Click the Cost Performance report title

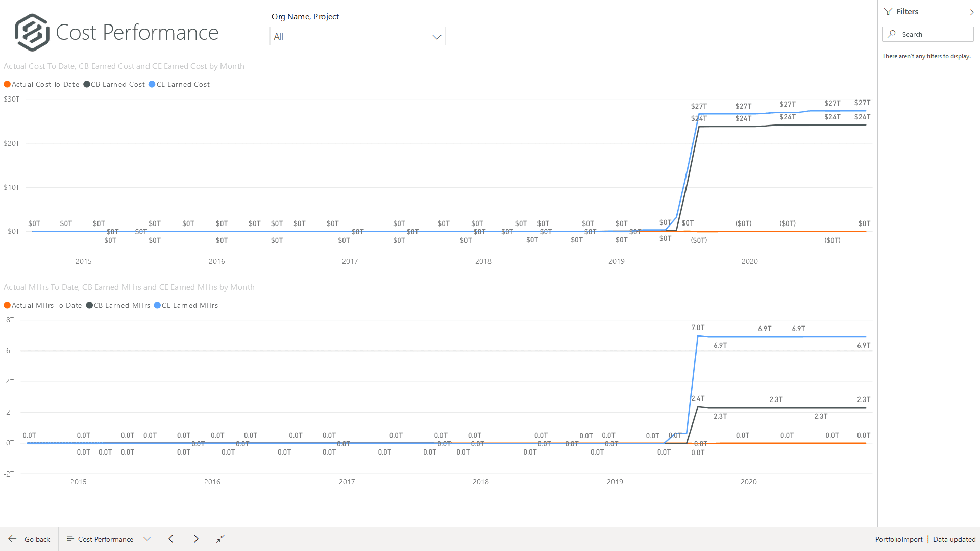tap(137, 32)
